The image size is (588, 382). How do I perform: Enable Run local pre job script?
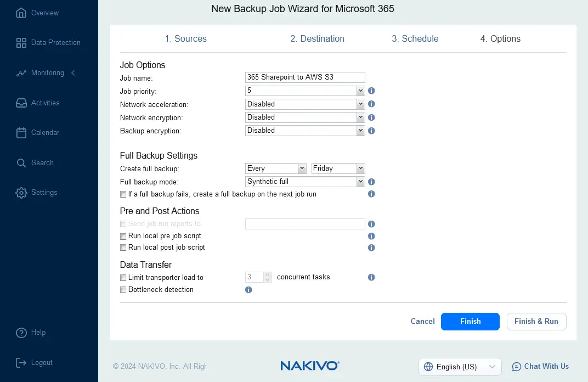pyautogui.click(x=123, y=237)
